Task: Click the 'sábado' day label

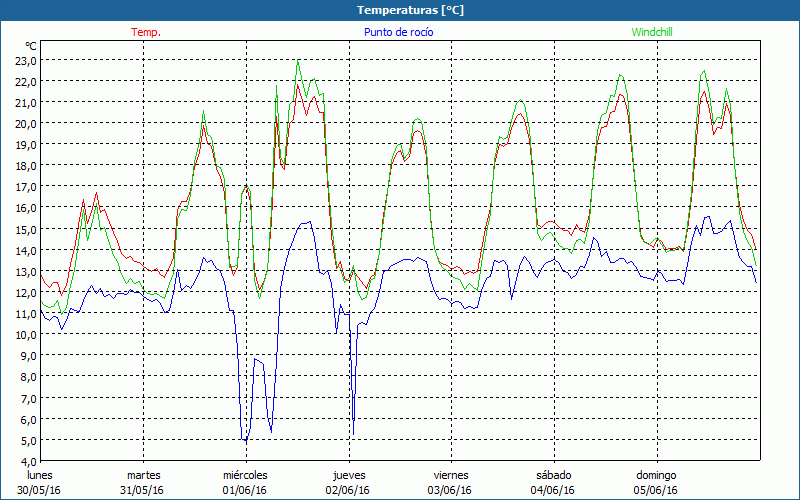Action: point(553,475)
